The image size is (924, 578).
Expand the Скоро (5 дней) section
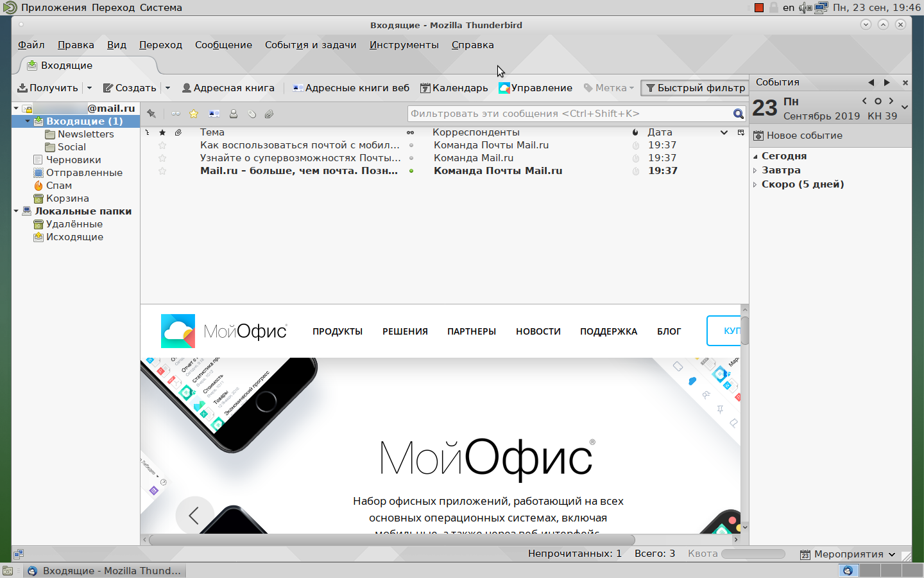[755, 184]
